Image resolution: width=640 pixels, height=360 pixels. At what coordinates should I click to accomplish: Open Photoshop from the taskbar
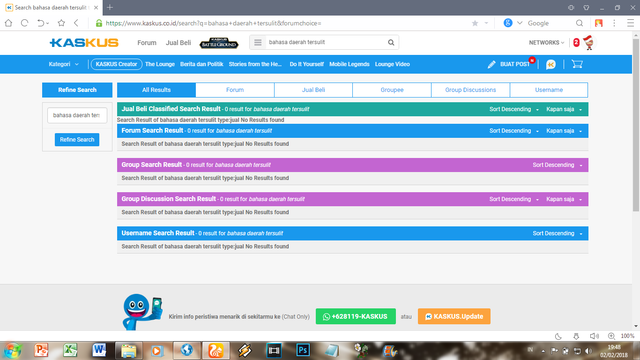pos(303,350)
